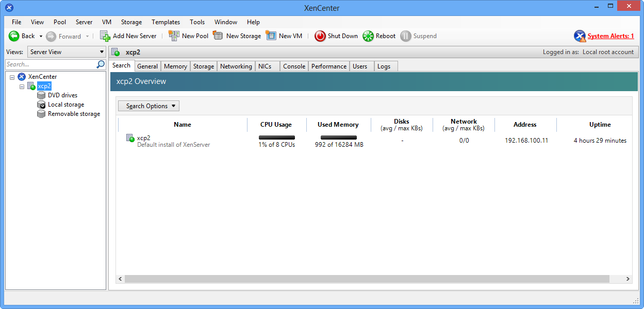Viewport: 644px width, 309px height.
Task: Click the CPU Usage progress bar
Action: tap(277, 138)
